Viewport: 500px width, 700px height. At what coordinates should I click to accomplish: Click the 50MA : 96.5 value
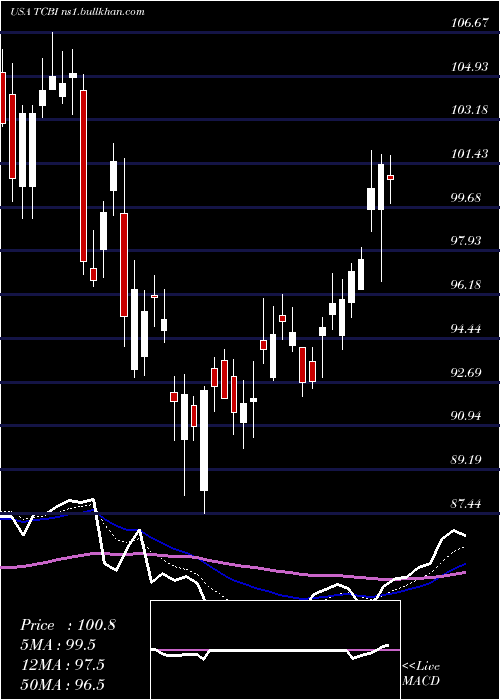[62, 685]
